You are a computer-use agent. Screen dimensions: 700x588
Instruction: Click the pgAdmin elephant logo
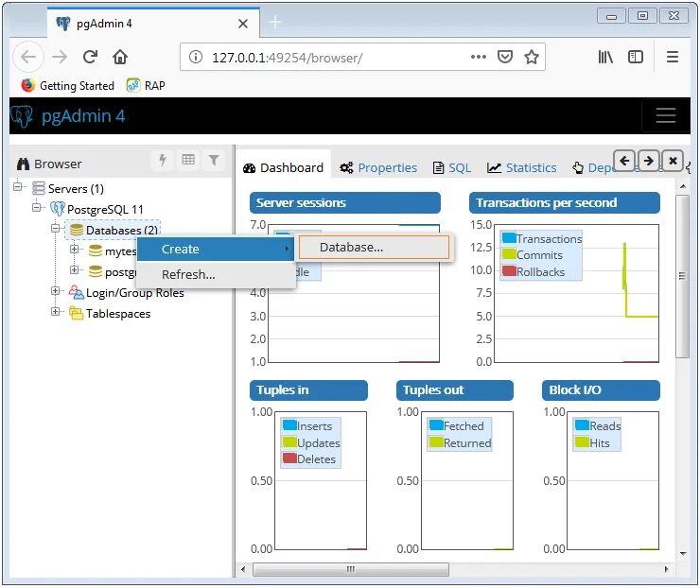22,116
